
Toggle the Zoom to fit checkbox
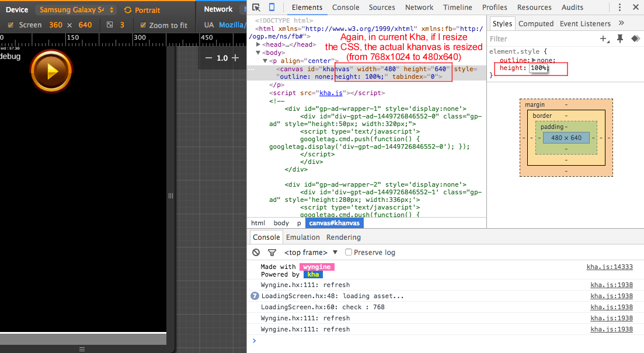click(x=143, y=25)
